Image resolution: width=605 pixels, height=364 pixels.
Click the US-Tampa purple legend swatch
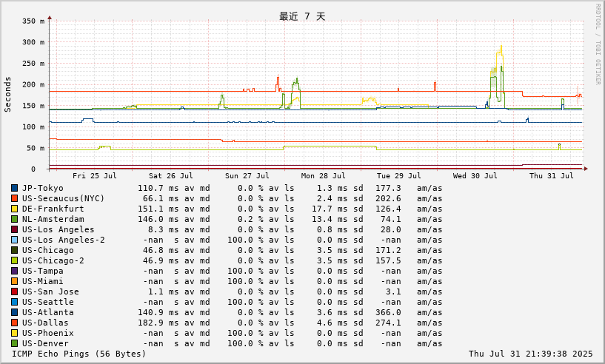coord(14,271)
